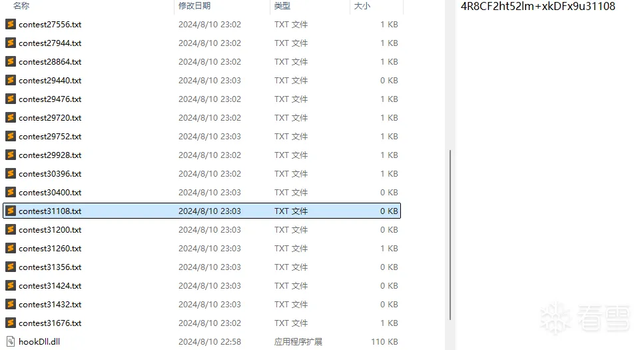
Task: Select the file name contest30396.txt
Action: point(50,173)
